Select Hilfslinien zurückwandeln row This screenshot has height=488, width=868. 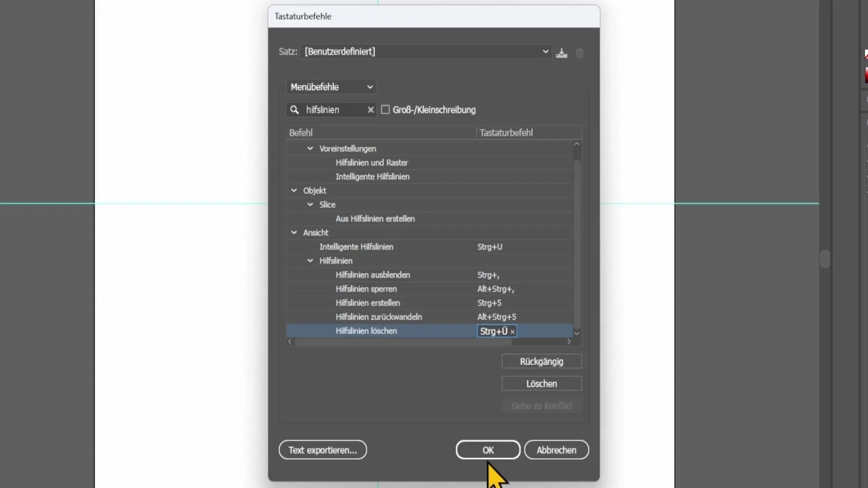[x=429, y=316]
